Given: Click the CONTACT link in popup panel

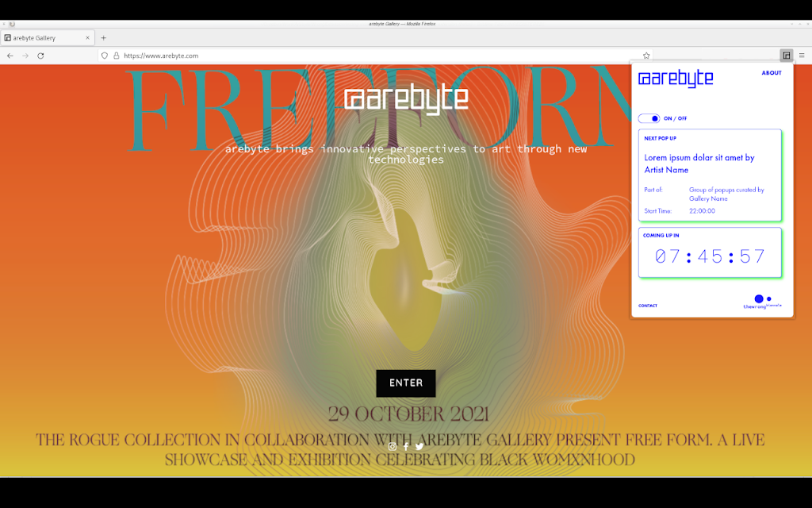Looking at the screenshot, I should [x=648, y=306].
